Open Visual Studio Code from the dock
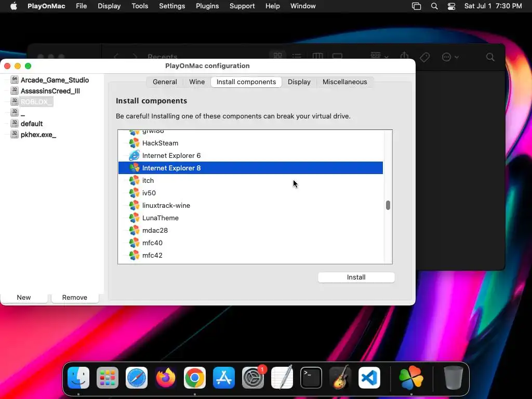 (x=369, y=378)
